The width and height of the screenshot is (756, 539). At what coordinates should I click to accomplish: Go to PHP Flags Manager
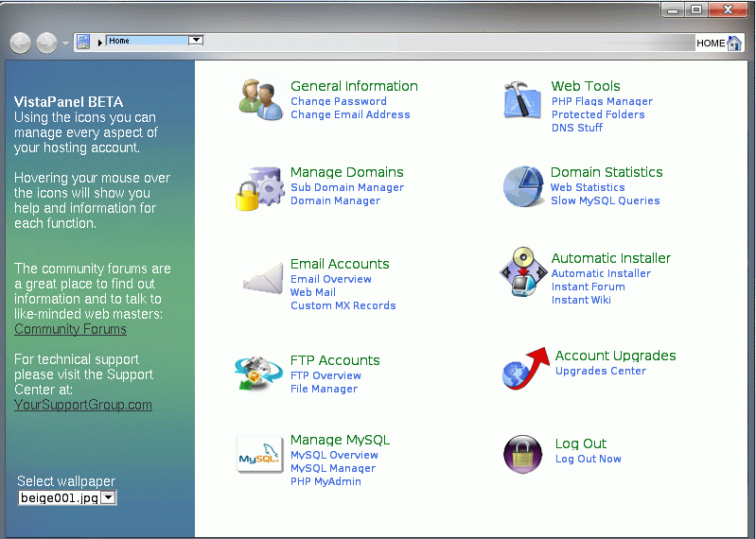(x=602, y=101)
